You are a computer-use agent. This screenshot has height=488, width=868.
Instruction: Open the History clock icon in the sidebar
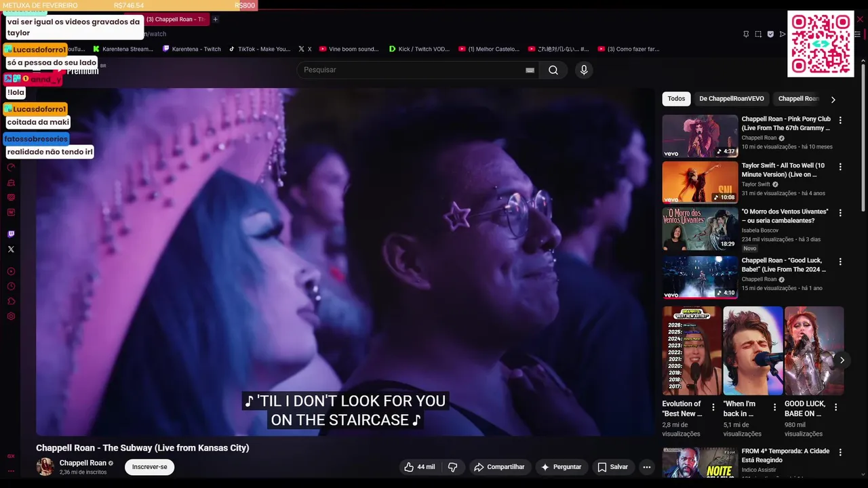pyautogui.click(x=11, y=286)
